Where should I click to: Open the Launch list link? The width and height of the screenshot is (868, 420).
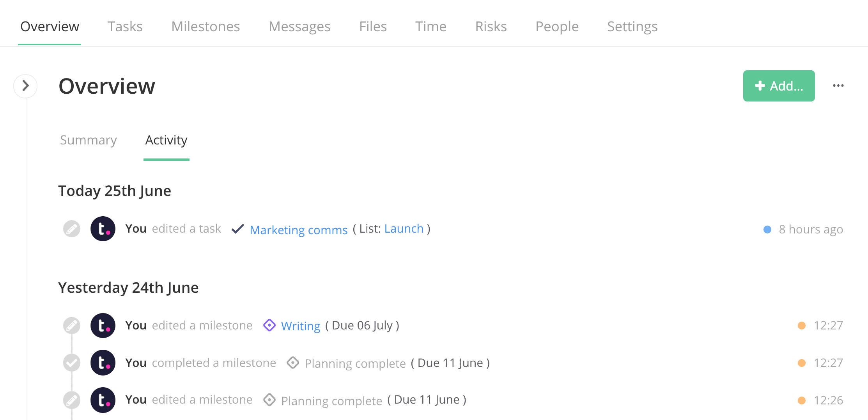404,229
